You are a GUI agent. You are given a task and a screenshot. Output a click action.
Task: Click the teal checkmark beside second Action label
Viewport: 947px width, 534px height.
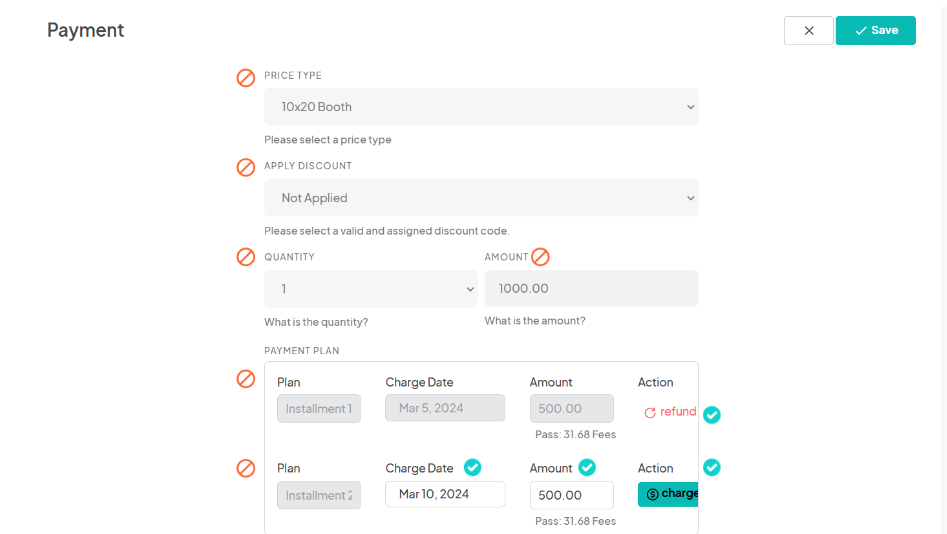712,467
